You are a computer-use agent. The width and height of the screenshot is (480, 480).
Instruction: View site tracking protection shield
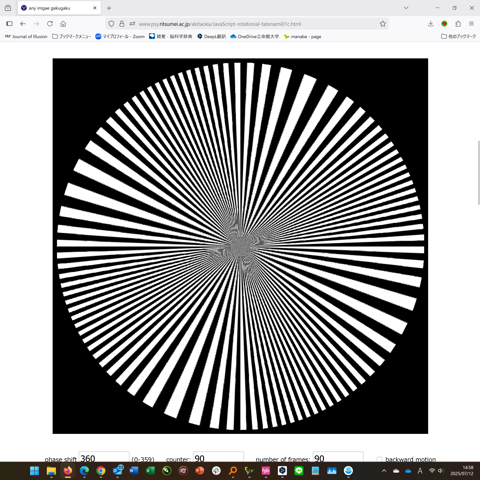111,24
